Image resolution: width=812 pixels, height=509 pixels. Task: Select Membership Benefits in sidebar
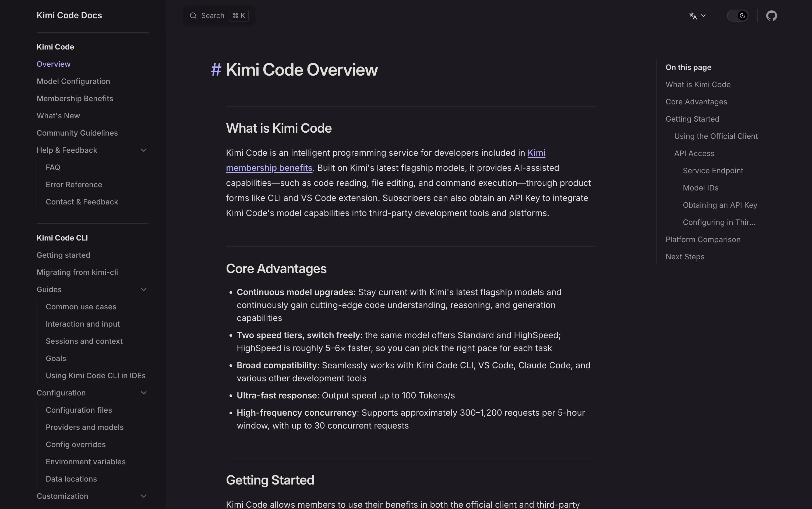[x=75, y=99]
